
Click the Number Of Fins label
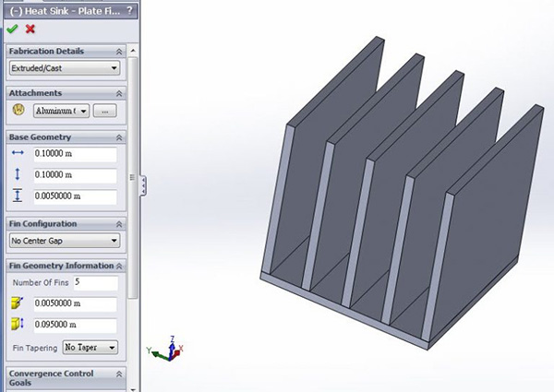pyautogui.click(x=41, y=282)
